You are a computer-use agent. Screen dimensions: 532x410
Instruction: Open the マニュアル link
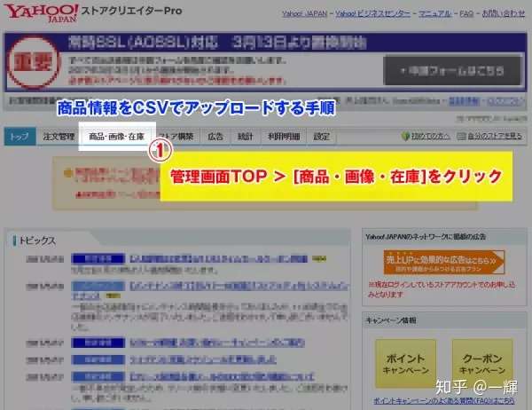pos(434,13)
